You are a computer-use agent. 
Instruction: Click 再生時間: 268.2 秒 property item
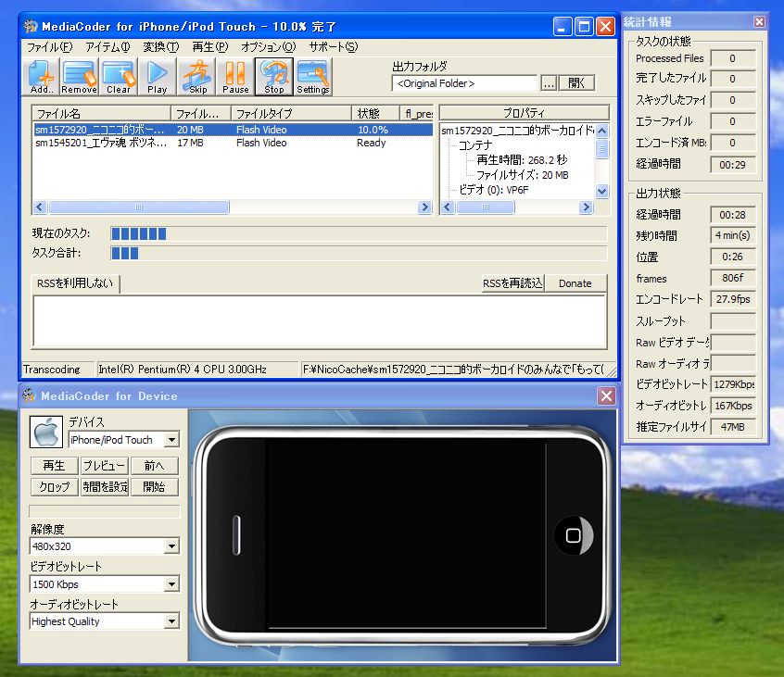coord(522,160)
